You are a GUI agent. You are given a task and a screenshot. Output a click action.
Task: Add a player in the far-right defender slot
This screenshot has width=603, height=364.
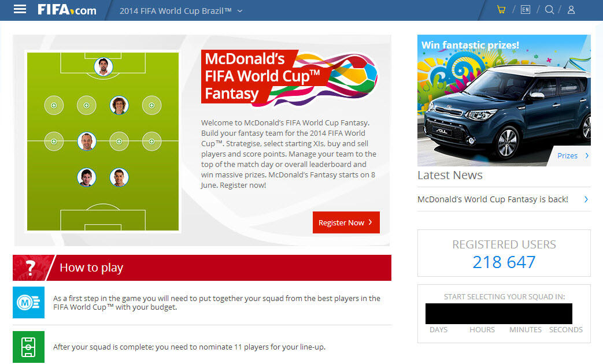(x=152, y=105)
